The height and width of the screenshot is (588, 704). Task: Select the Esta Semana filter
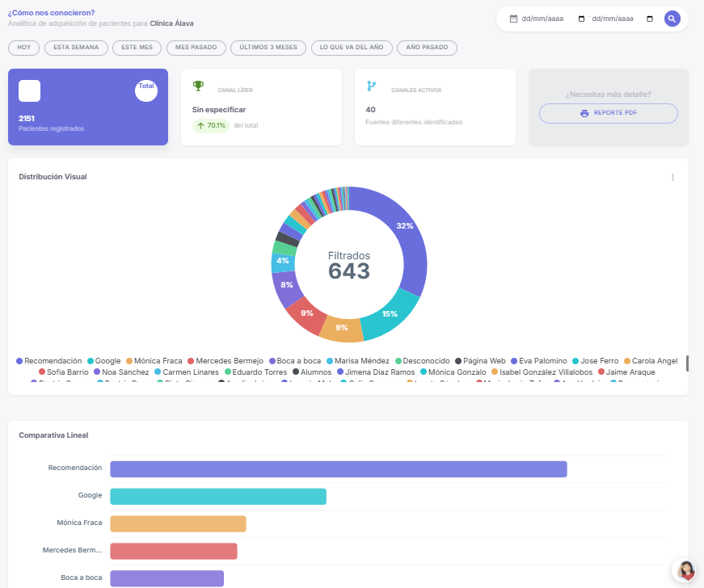77,48
